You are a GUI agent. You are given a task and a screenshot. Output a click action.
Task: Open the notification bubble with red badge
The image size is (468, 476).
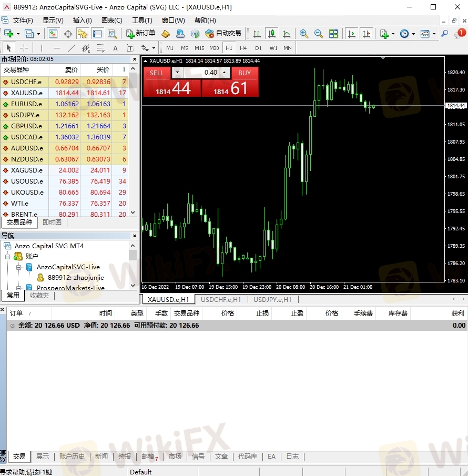click(460, 33)
